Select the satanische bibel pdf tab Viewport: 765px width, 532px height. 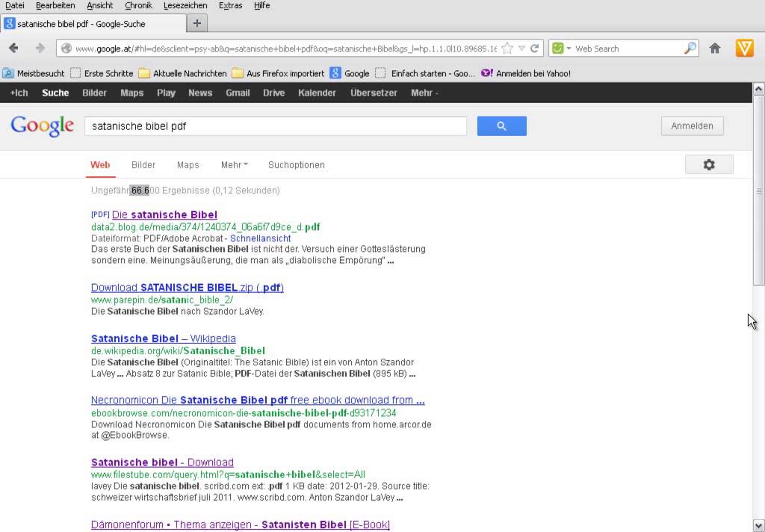click(x=93, y=23)
